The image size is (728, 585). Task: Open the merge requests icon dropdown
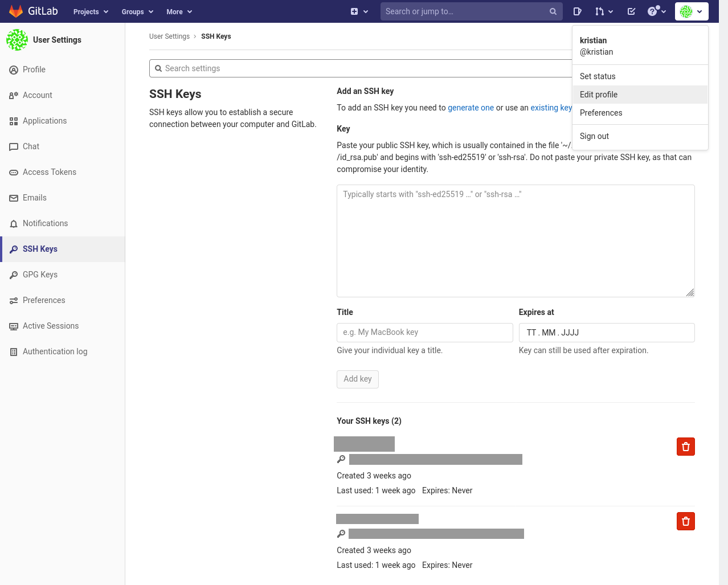pyautogui.click(x=604, y=11)
